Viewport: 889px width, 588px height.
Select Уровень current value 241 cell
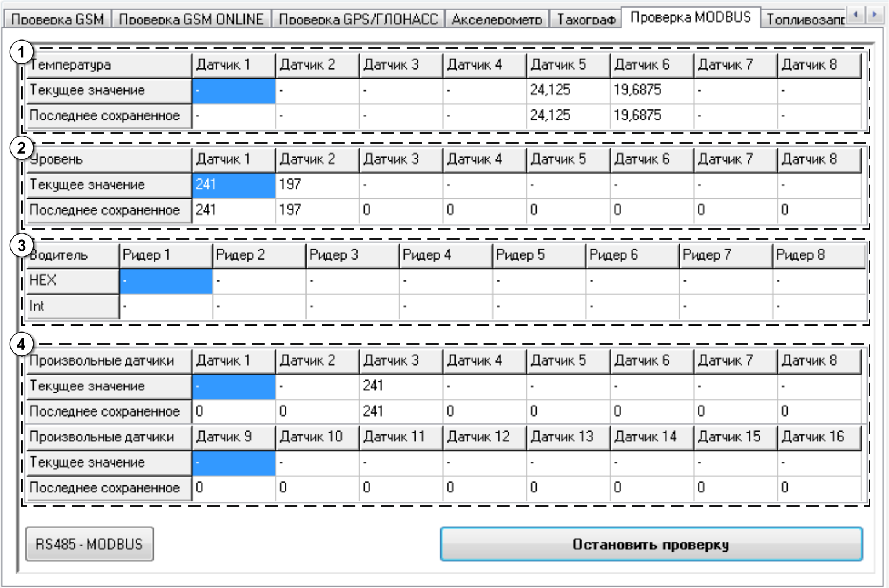(x=234, y=185)
